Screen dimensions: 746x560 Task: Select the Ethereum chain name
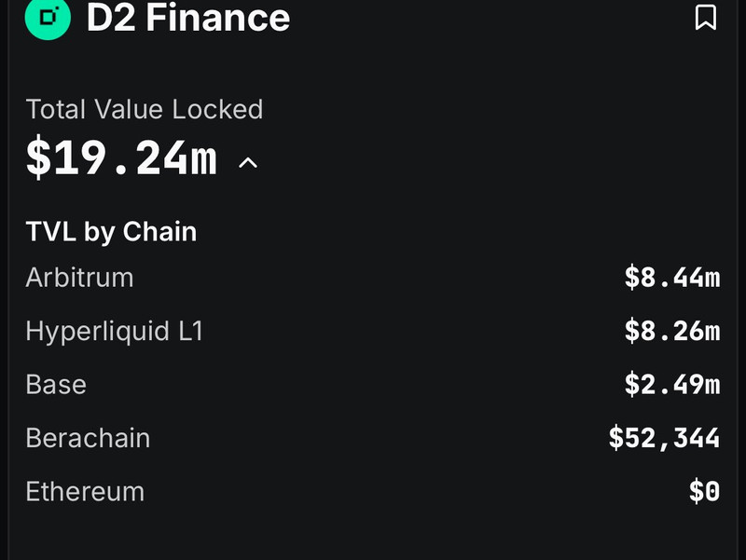[85, 491]
